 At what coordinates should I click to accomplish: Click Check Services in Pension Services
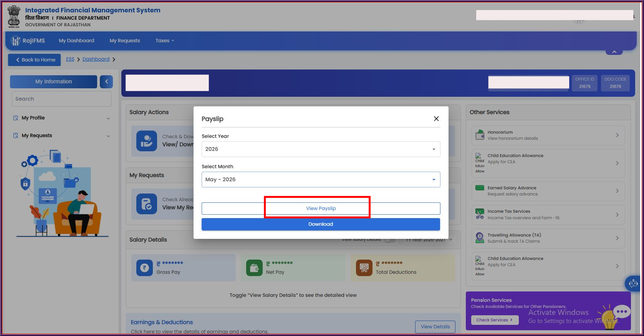pos(495,320)
